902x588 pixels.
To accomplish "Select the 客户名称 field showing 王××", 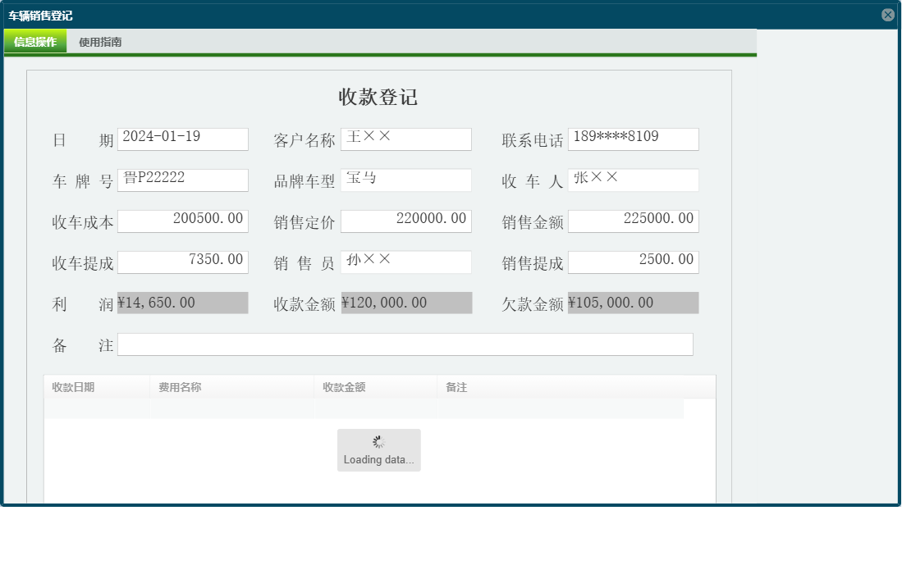I will [405, 139].
